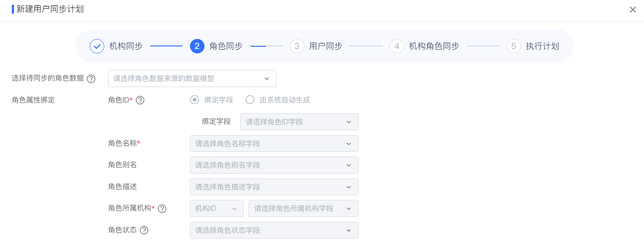Click help icon next to 角色状态
Screen dimensions: 644x245
click(x=144, y=230)
